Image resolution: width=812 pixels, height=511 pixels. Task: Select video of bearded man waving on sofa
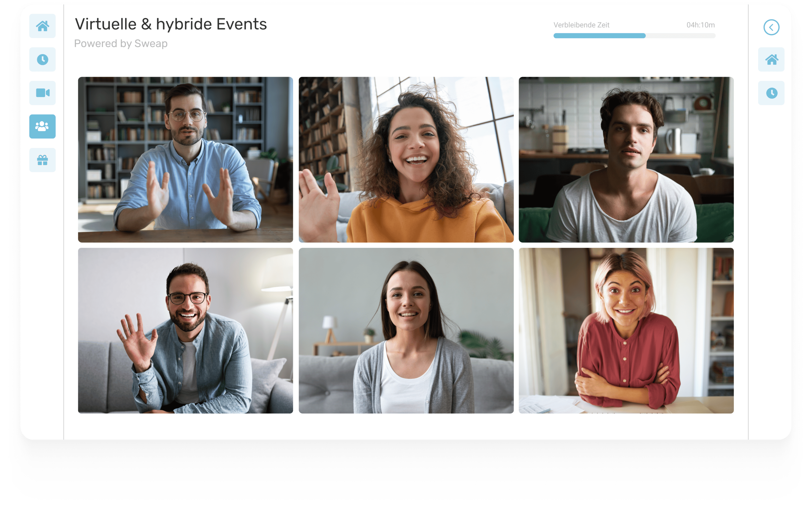point(186,331)
